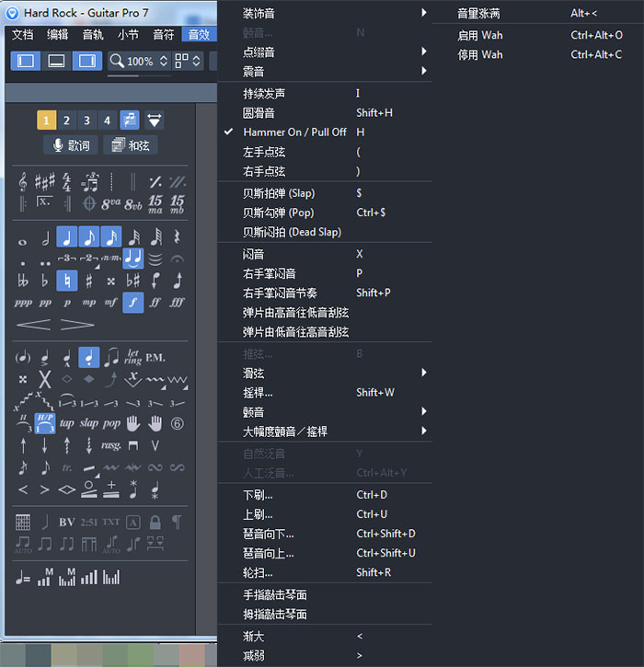644x667 pixels.
Task: Expand the 大幅度颤音／摇杆 submenu
Action: click(325, 431)
